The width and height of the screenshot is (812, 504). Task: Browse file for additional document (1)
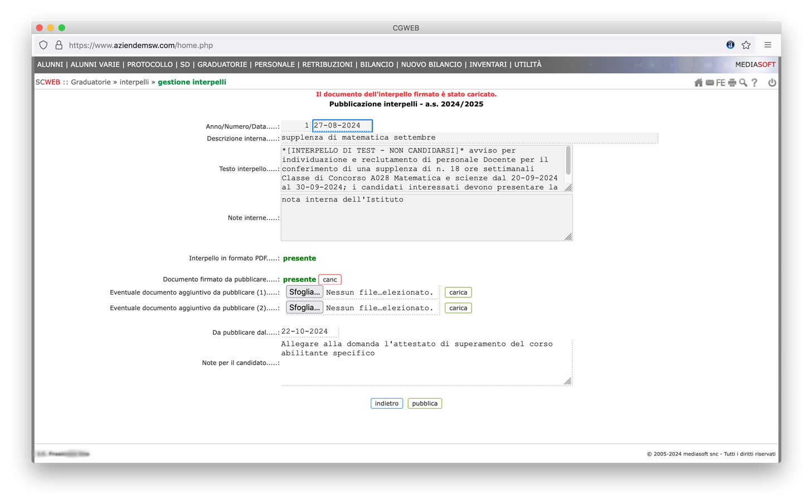(304, 292)
